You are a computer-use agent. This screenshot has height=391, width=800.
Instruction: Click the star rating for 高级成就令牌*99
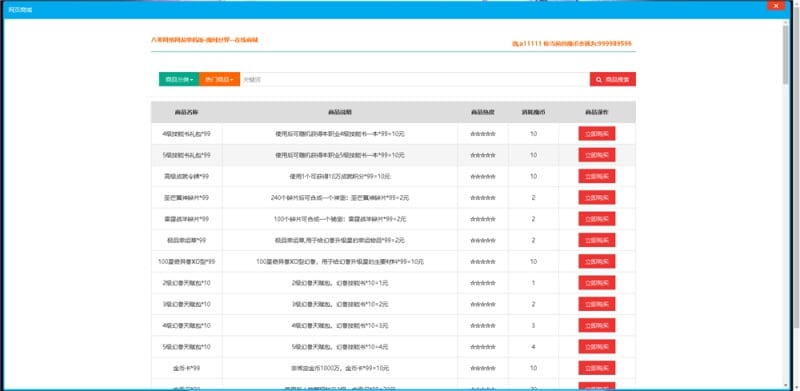coord(483,177)
